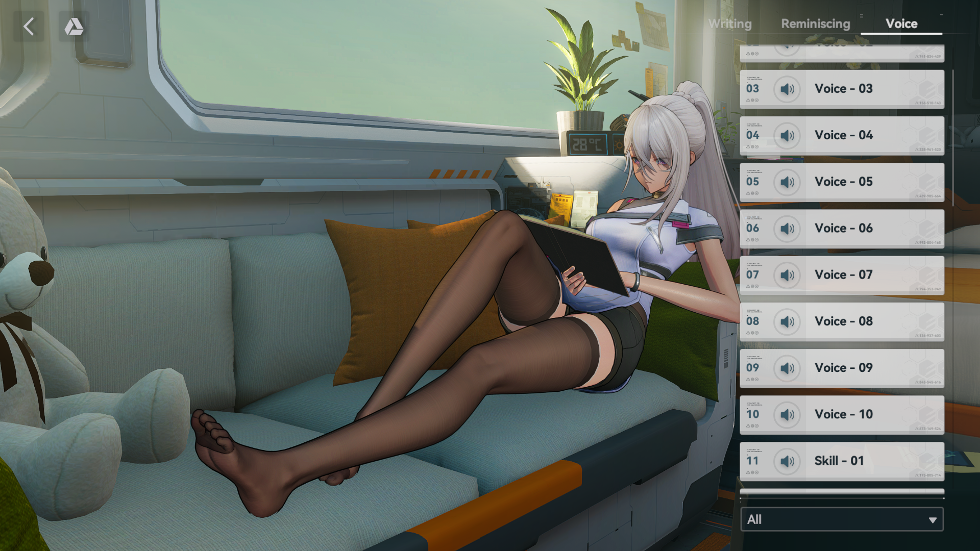Select the Voice - 05 entry label
This screenshot has height=551, width=980.
coord(844,182)
